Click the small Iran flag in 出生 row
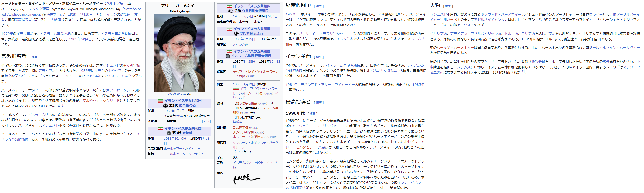644x193 pixels. (236, 89)
